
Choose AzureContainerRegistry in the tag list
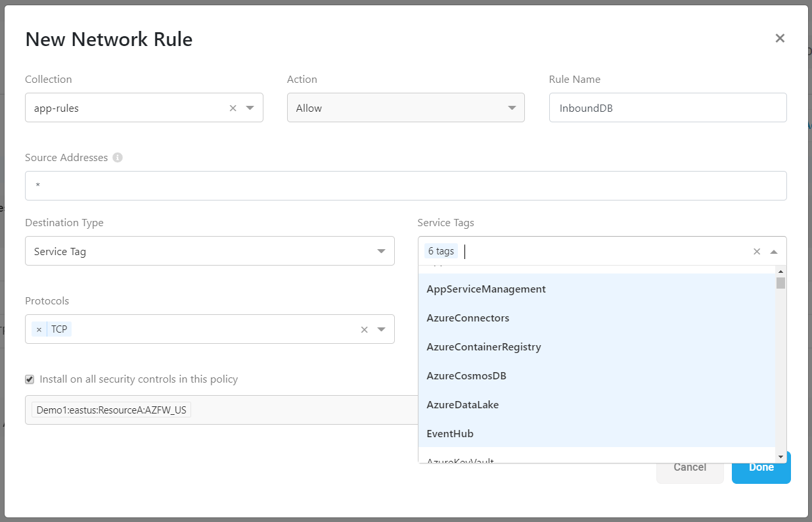point(484,347)
